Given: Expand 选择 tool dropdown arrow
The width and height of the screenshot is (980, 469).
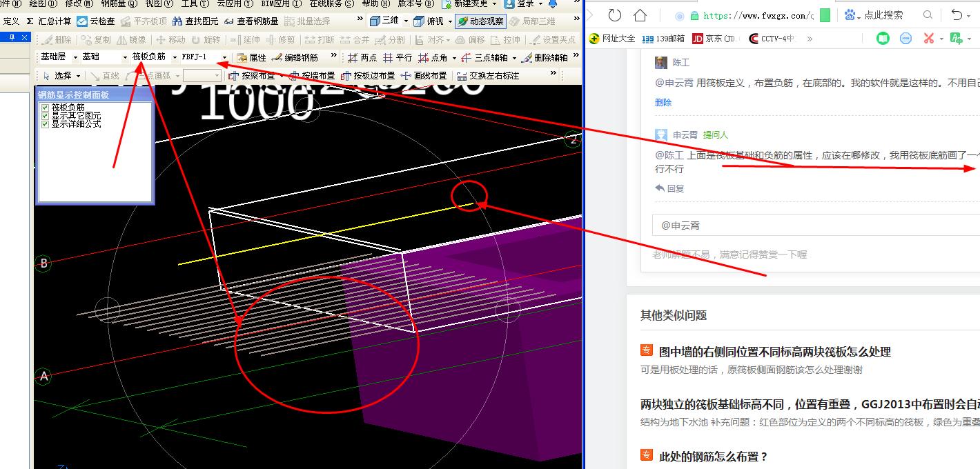Looking at the screenshot, I should point(78,76).
